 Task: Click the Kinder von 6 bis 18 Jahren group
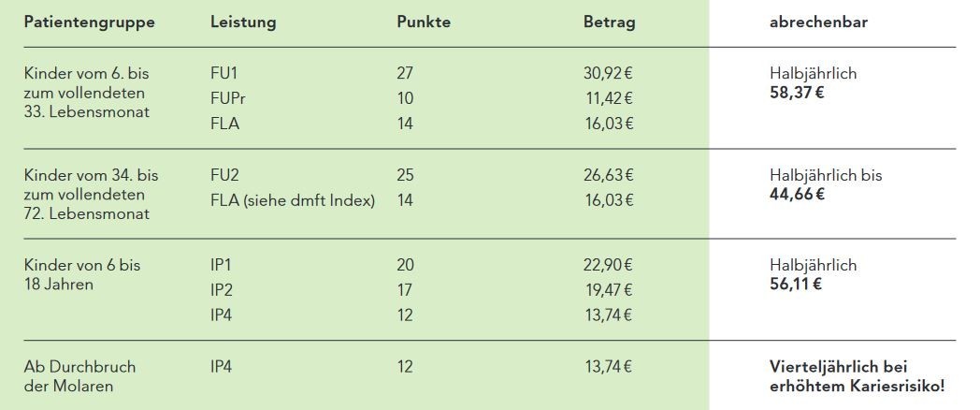84,275
